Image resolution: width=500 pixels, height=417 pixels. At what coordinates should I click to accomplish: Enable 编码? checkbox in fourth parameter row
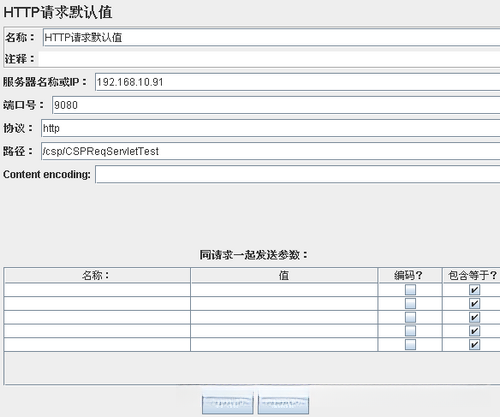(410, 331)
